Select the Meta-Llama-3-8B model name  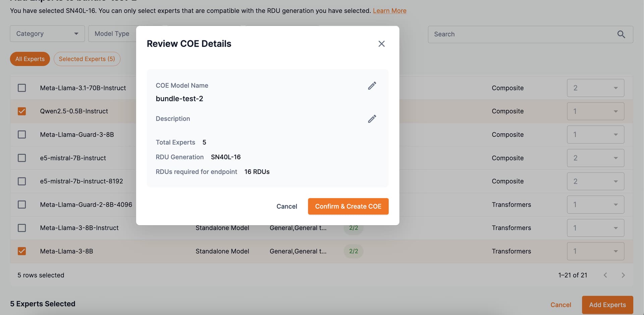[66, 251]
